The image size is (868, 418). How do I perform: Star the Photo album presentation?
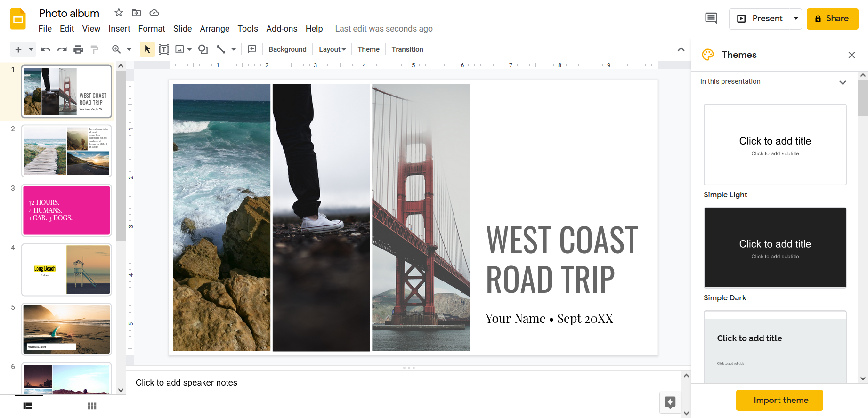tap(119, 13)
